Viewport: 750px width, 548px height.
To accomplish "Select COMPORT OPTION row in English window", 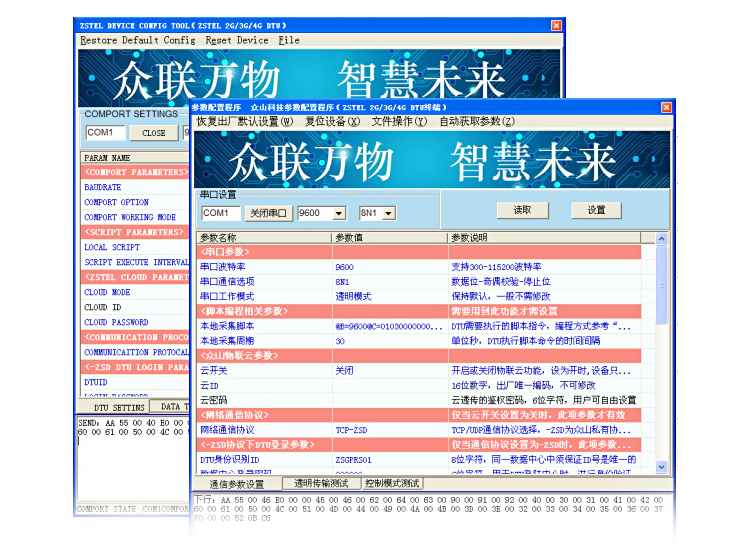I will [x=135, y=202].
